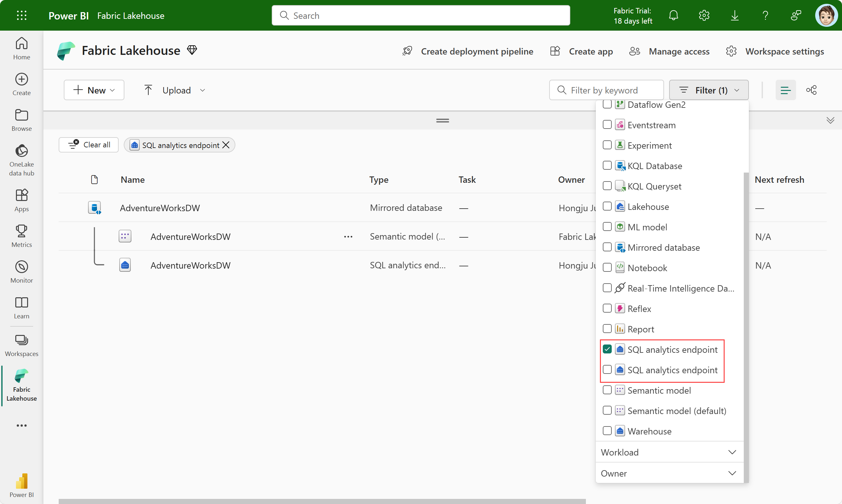Open OneLake data hub
842x504 pixels.
click(21, 160)
